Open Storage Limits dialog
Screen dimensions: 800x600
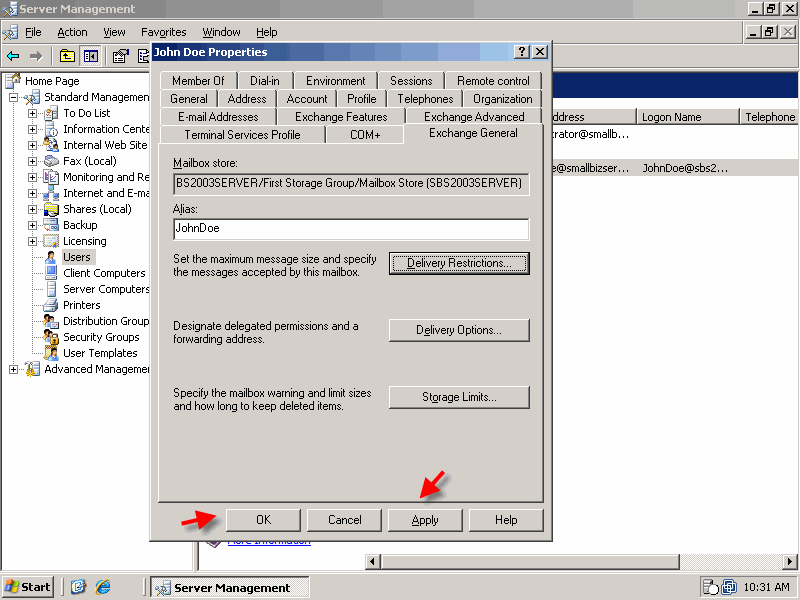coord(459,397)
